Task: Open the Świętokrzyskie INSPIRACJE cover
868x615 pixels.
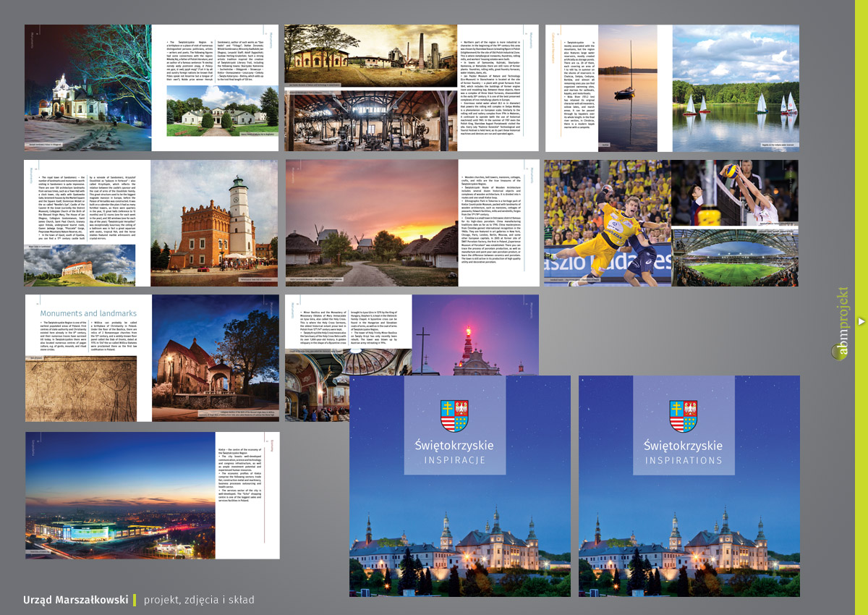Action: coord(460,485)
